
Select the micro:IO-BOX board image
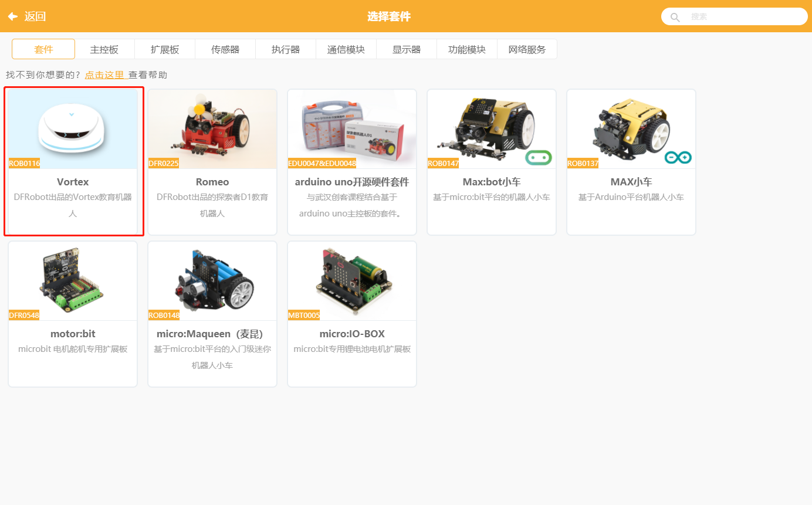click(x=352, y=280)
